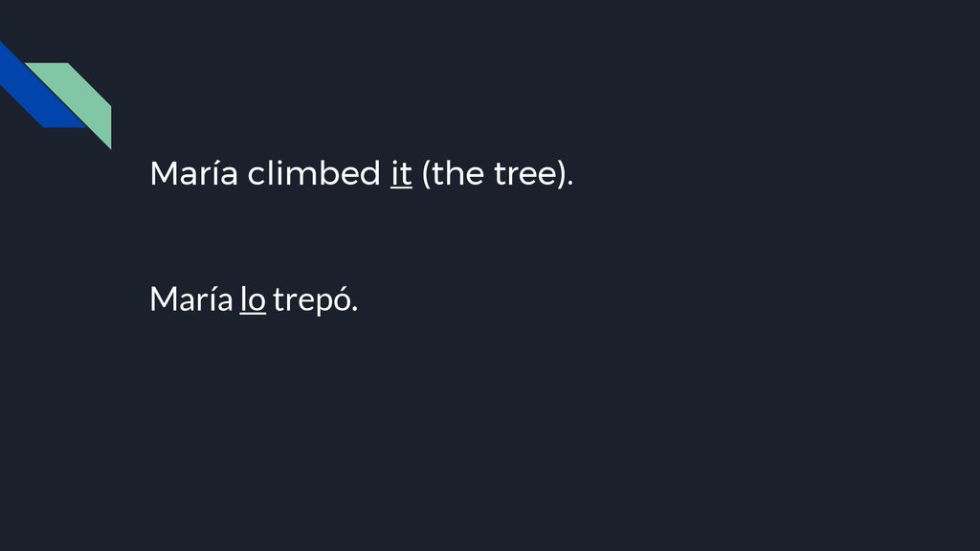
Task: Select the underlined word "it"
Action: (x=401, y=174)
